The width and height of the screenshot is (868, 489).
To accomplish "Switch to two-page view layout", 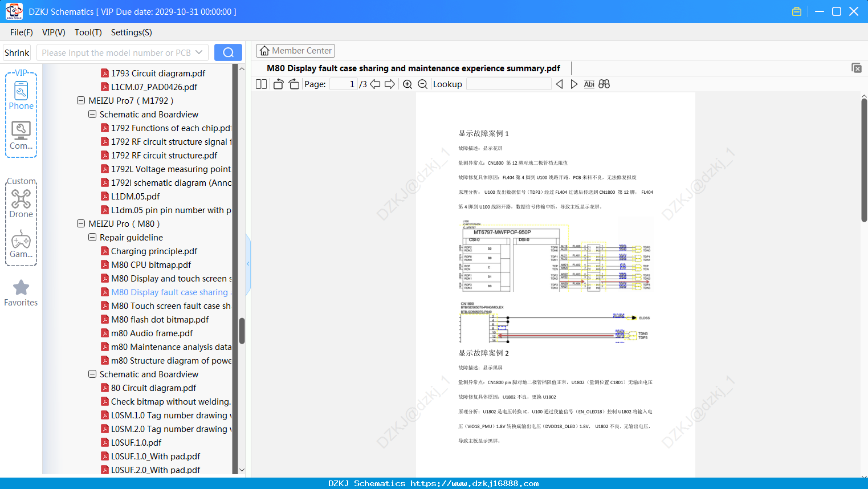I will (262, 84).
